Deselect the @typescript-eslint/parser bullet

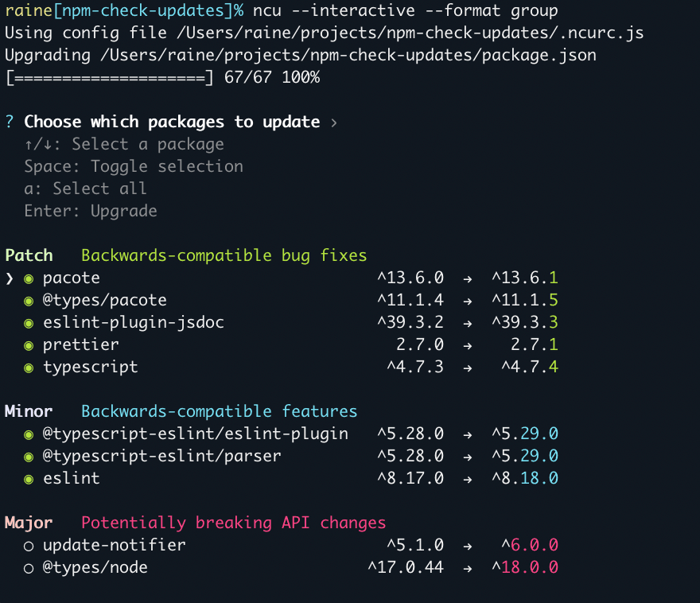29,457
